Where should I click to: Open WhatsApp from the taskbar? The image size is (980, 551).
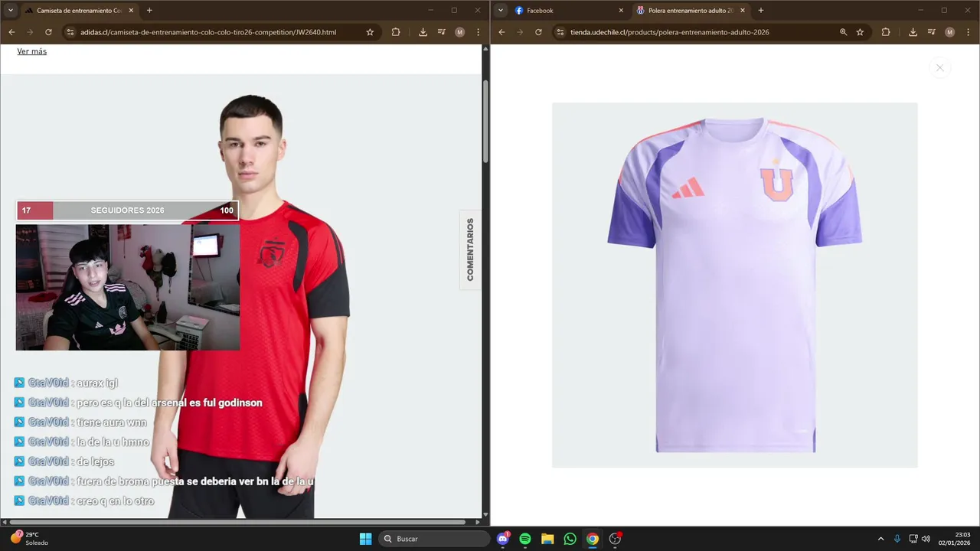(570, 539)
